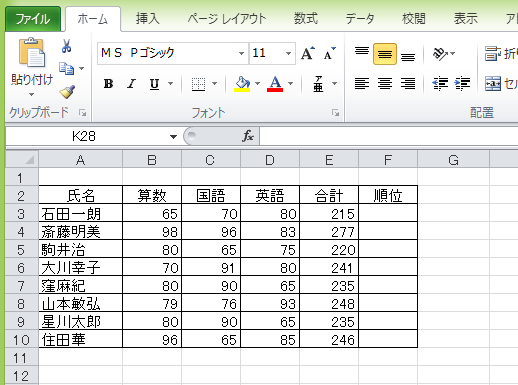
Task: Select column B header
Action: (152, 160)
